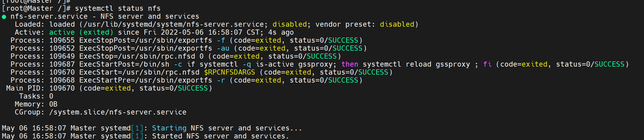
Task: Click the SUCCESS status on the gssproxy line
Action: pyautogui.click(x=609, y=64)
